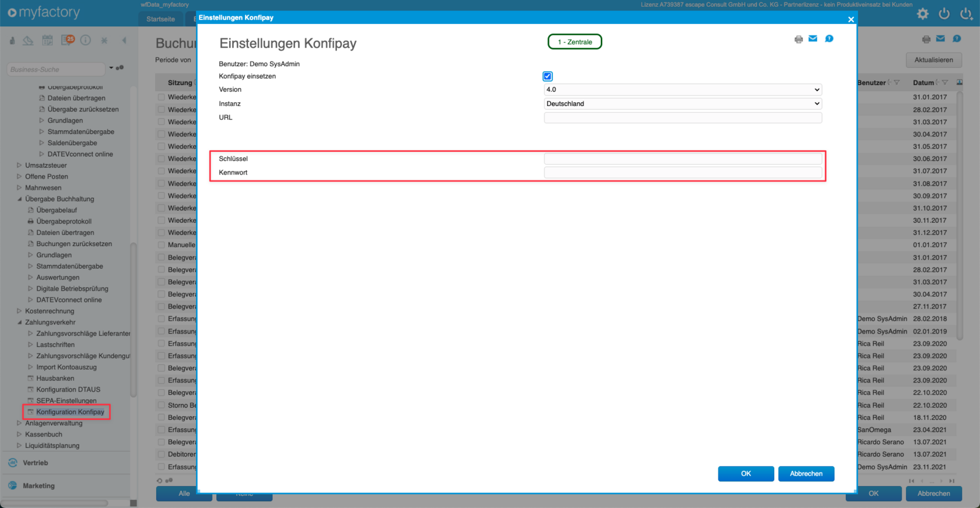Click the envelope icon in the Konfipay dialog
This screenshot has width=980, height=508.
click(813, 39)
